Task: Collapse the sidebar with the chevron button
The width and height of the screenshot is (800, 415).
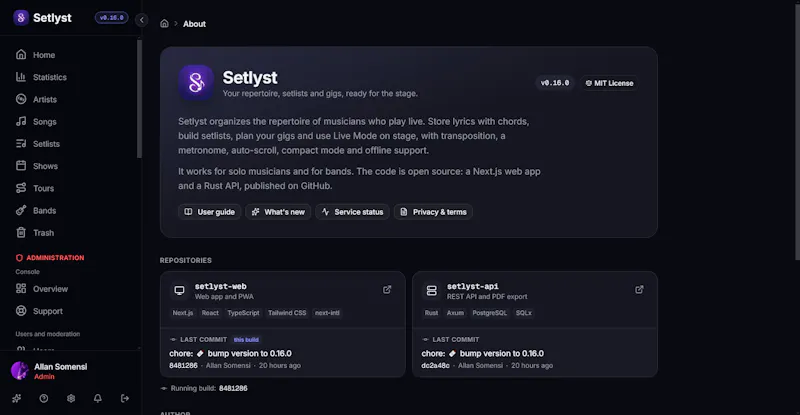Action: pyautogui.click(x=142, y=20)
